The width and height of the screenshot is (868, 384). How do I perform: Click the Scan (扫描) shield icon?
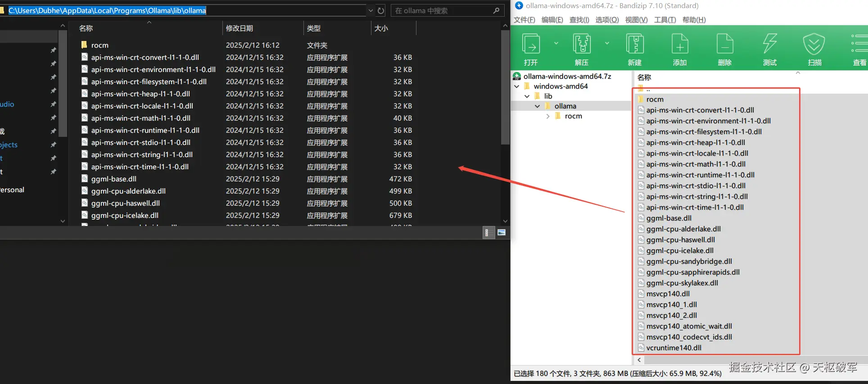(x=814, y=44)
